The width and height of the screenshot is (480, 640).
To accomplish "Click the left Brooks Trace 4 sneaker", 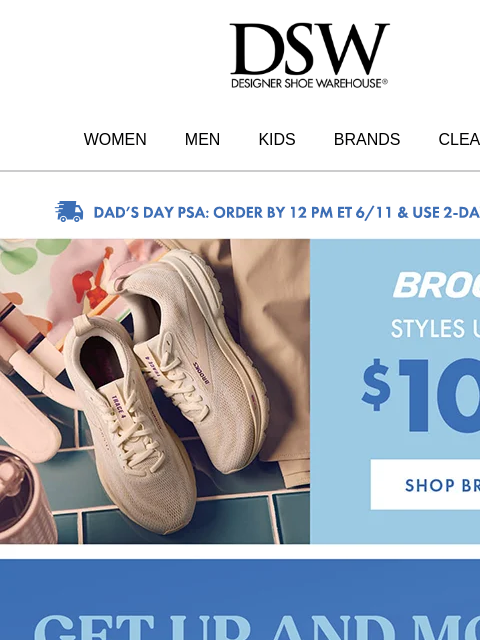I will coord(132,424).
